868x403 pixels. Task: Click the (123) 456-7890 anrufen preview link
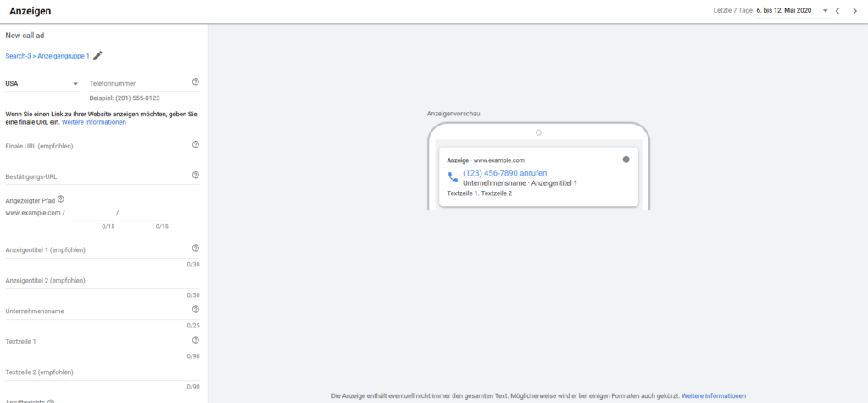[504, 173]
